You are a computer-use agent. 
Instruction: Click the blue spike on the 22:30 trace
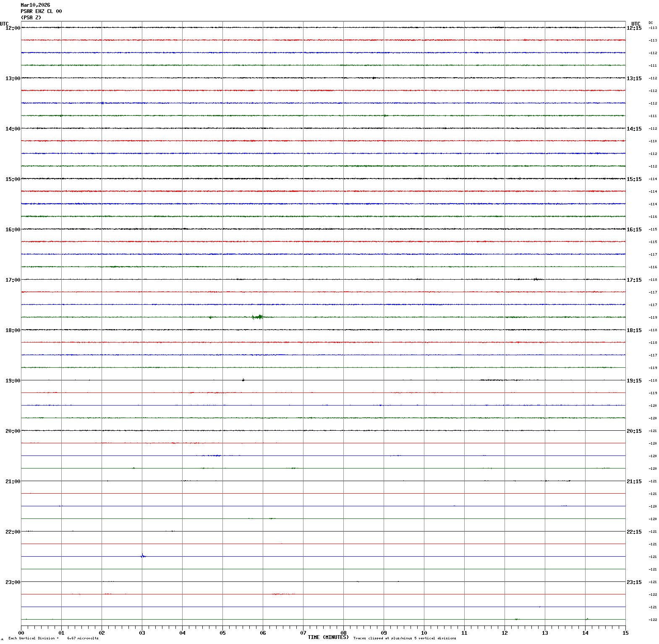pos(143,556)
